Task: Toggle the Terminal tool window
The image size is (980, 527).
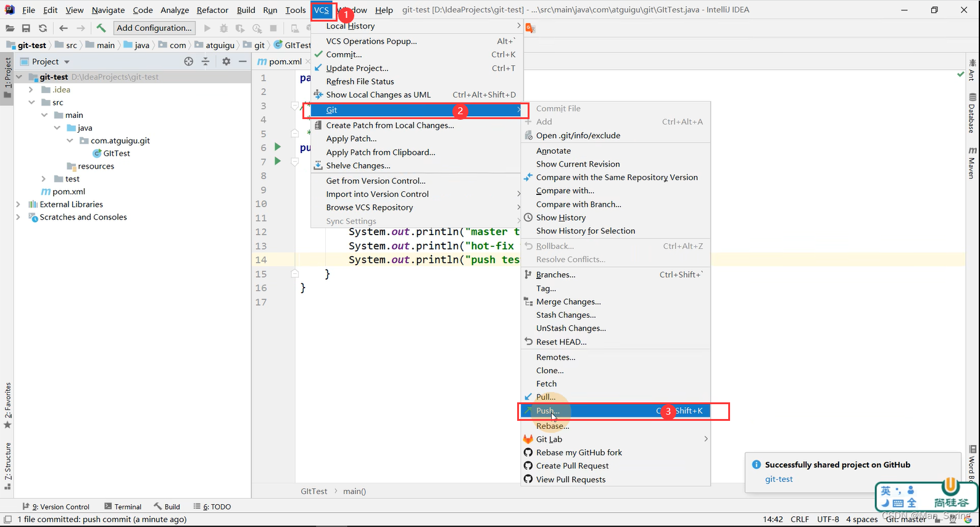Action: pos(123,507)
